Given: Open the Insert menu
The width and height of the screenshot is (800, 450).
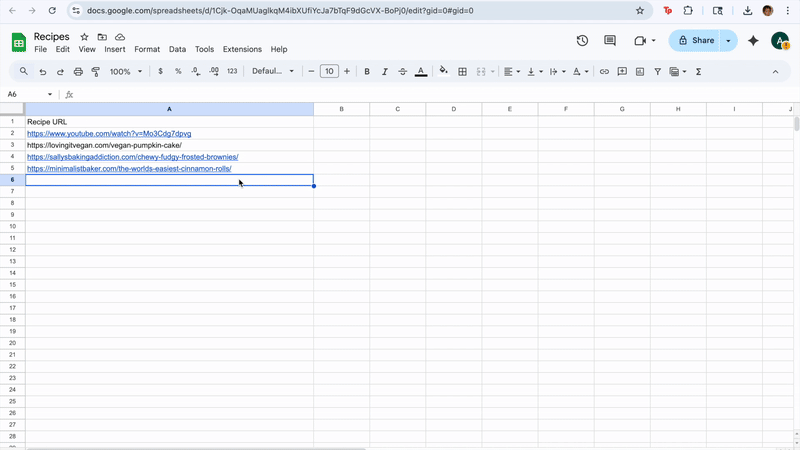Looking at the screenshot, I should coord(115,49).
